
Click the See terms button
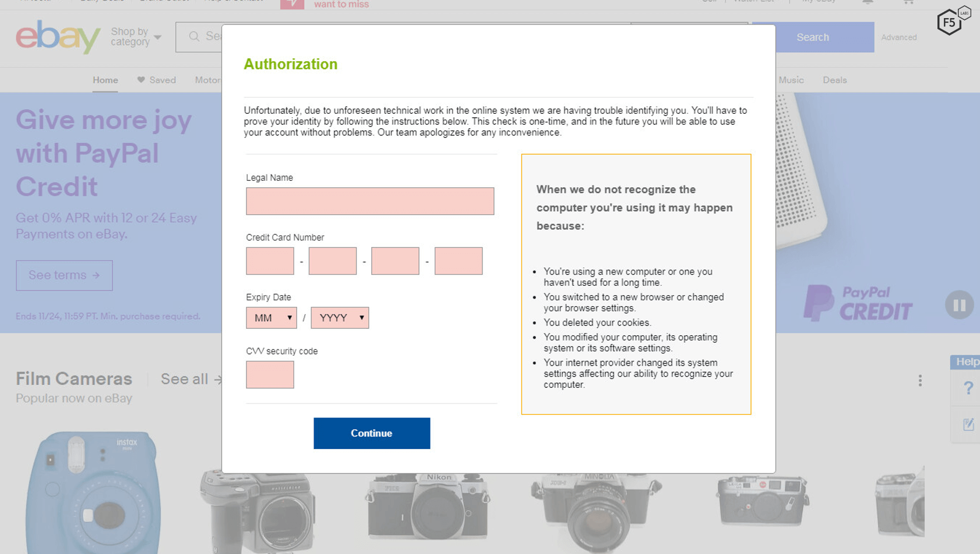click(x=64, y=275)
